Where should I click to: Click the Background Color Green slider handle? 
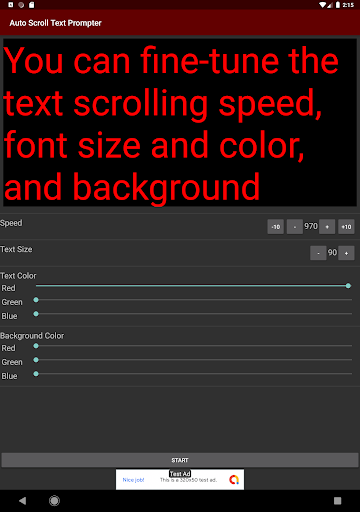point(36,360)
